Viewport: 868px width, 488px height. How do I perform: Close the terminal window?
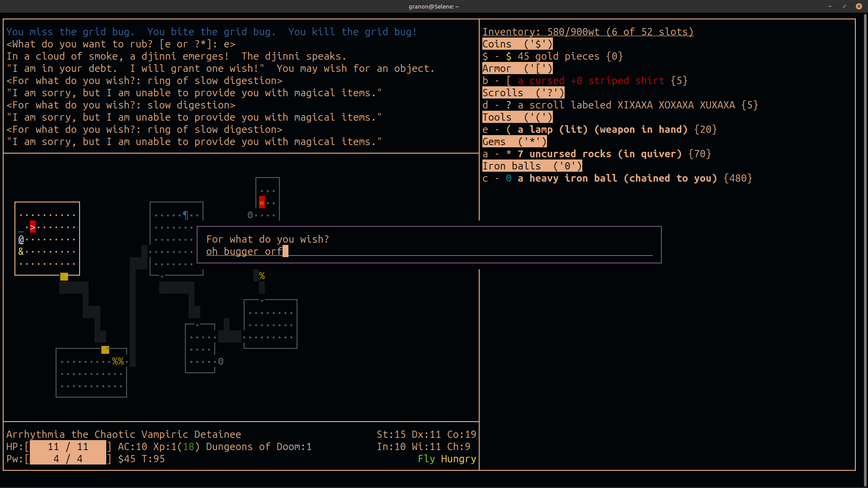[x=859, y=6]
